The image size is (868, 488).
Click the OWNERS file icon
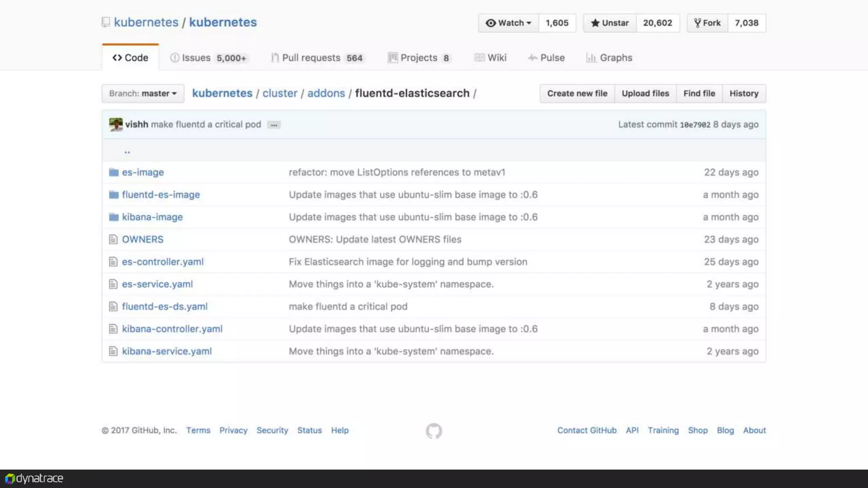coord(113,239)
